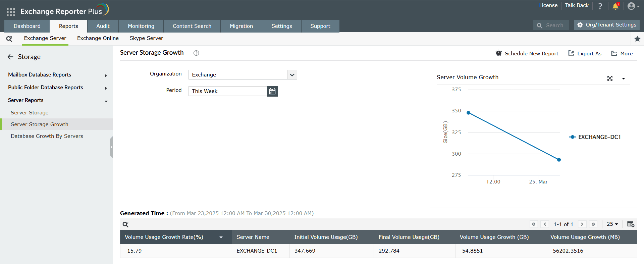Open the Audit tab

[x=103, y=26]
